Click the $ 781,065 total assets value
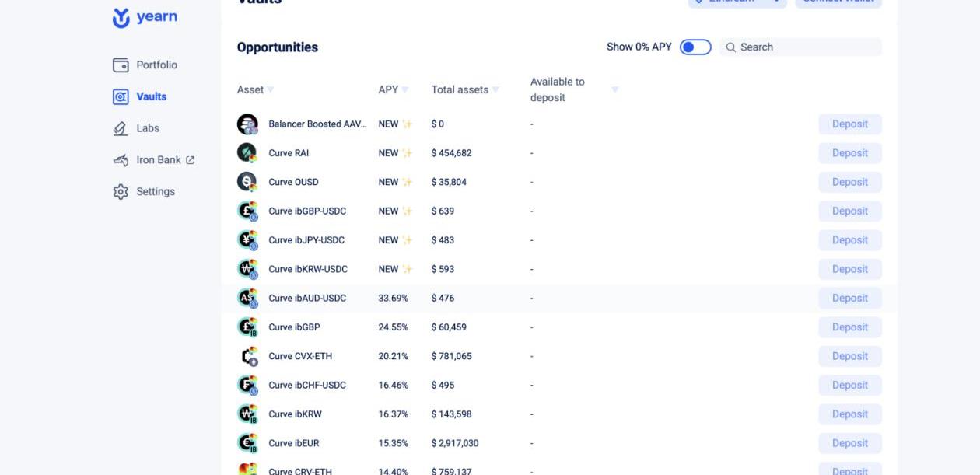This screenshot has height=475, width=980. 452,356
